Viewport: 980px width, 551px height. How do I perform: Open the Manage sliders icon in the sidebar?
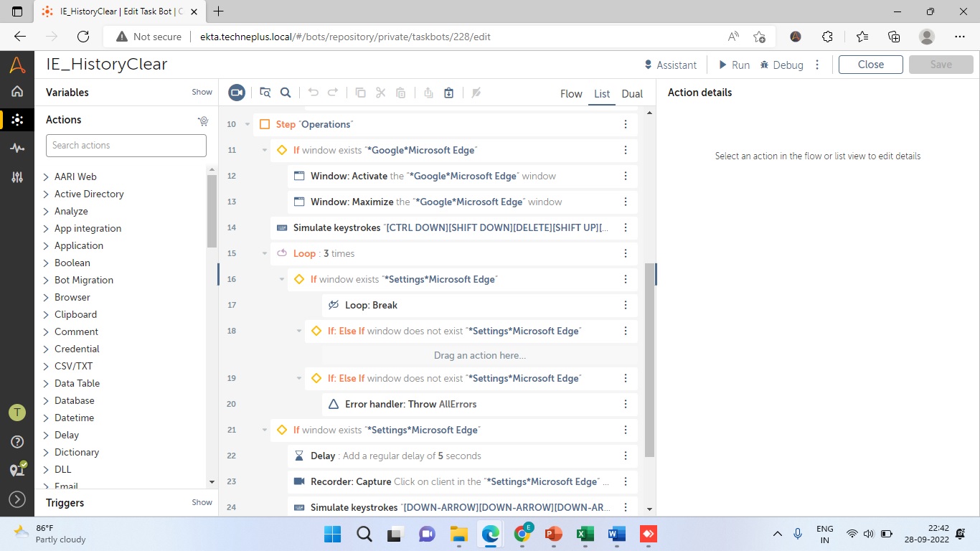[17, 177]
